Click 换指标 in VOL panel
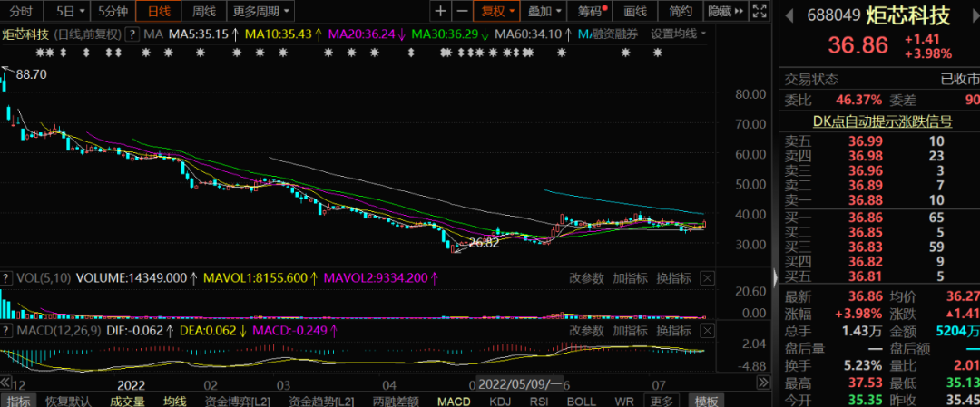Viewport: 980px width, 407px height. click(673, 278)
